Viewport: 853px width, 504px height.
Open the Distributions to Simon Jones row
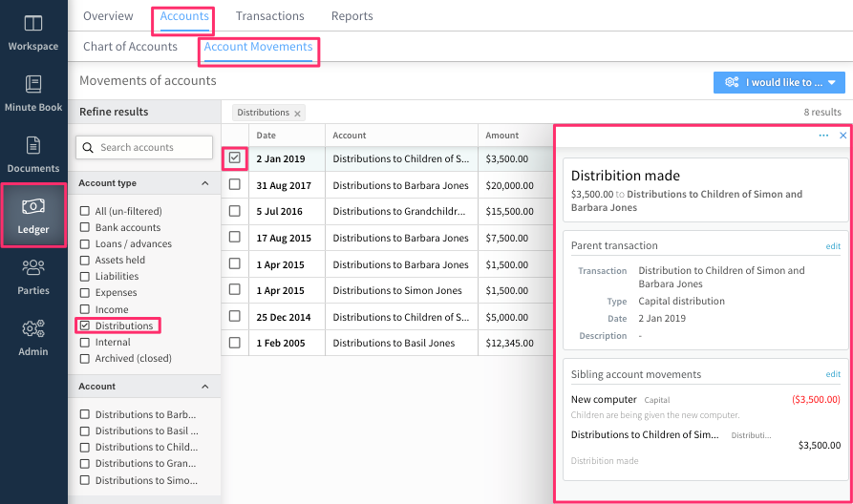pyautogui.click(x=397, y=290)
